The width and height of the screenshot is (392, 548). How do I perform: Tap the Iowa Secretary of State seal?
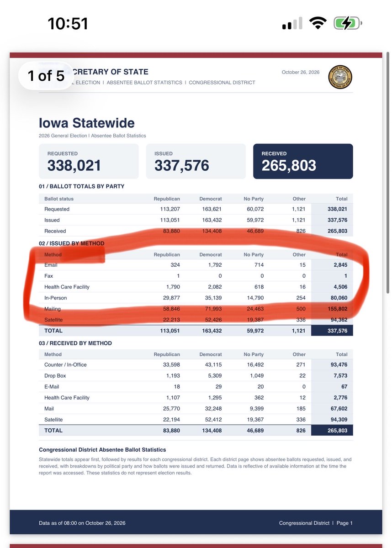pyautogui.click(x=340, y=76)
